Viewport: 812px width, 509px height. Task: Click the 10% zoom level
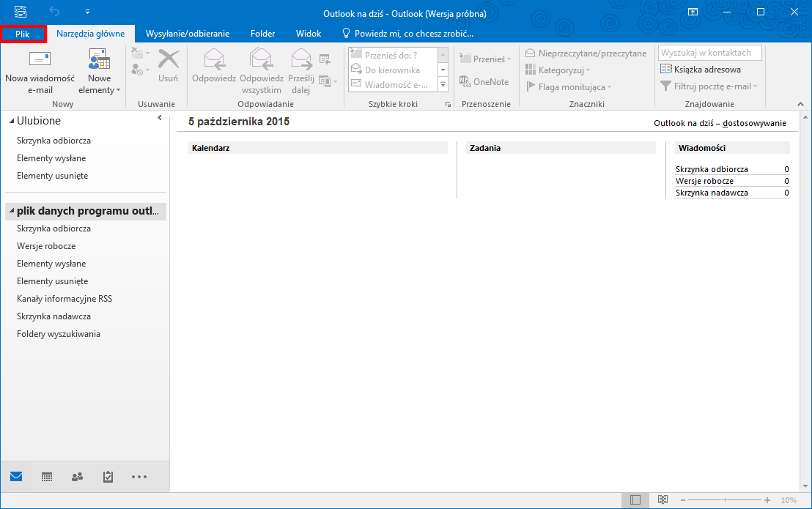(x=789, y=500)
